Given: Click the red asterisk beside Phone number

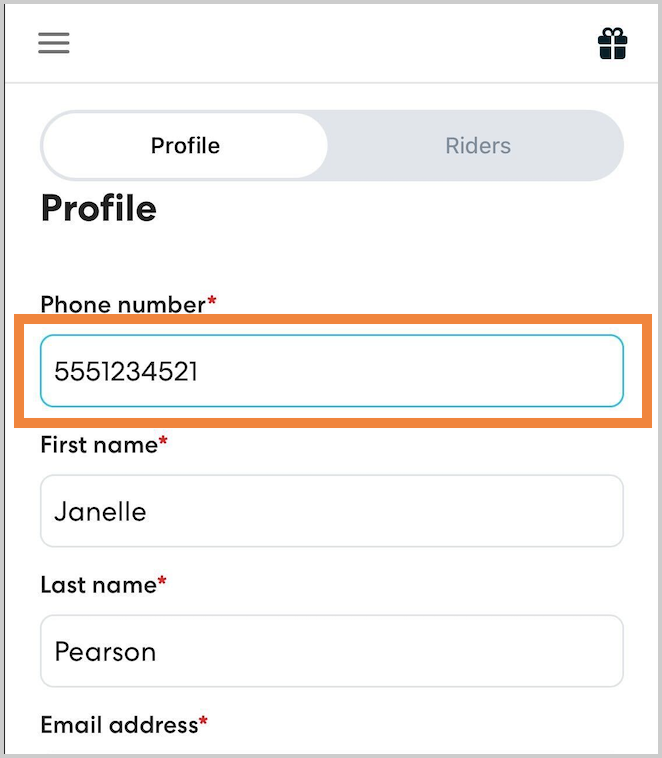Looking at the screenshot, I should [212, 302].
